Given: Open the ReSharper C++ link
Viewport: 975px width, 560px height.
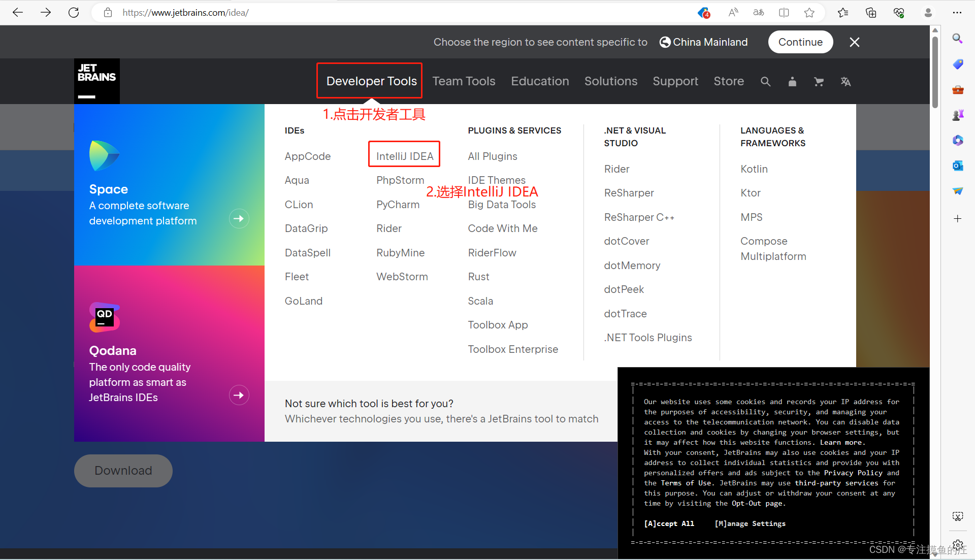Looking at the screenshot, I should pos(639,217).
